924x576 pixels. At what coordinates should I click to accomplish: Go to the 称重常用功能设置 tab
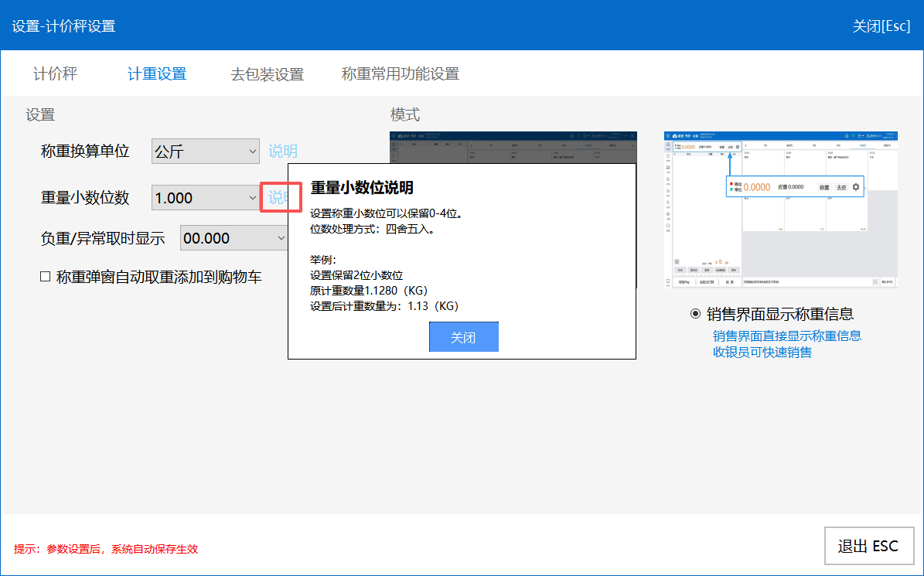[401, 74]
